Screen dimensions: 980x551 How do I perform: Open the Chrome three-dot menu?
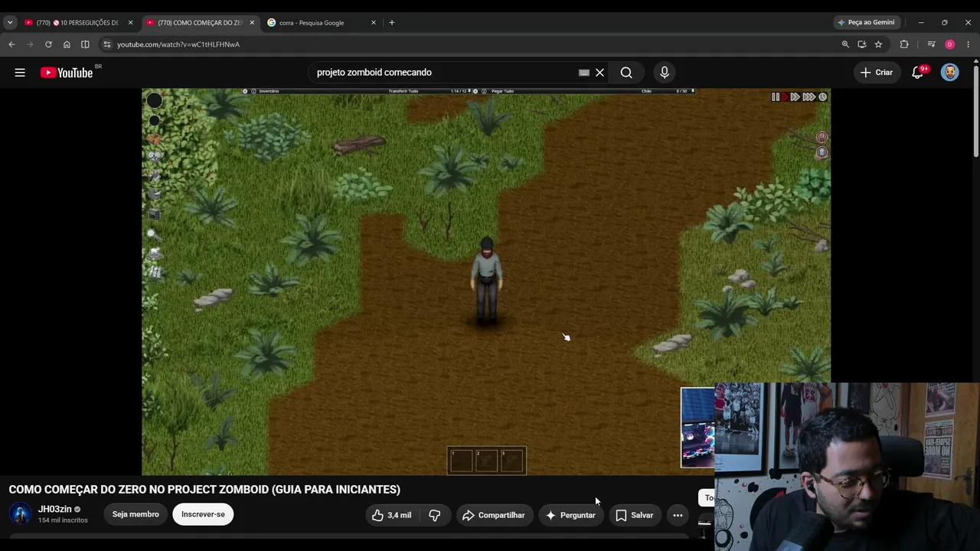[969, 44]
